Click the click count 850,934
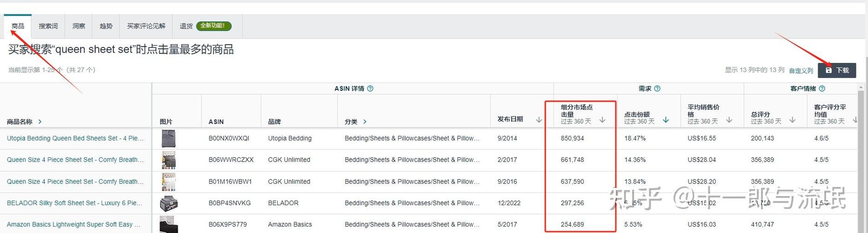 (x=572, y=138)
